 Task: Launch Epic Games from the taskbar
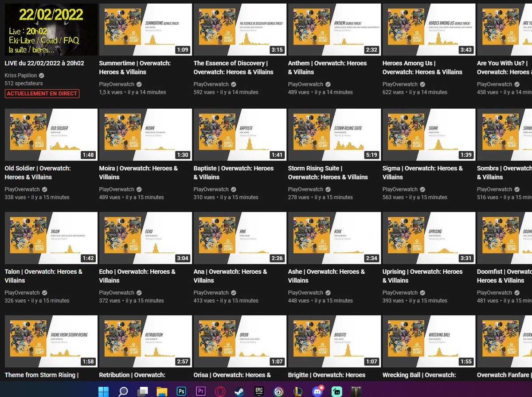[x=259, y=391]
